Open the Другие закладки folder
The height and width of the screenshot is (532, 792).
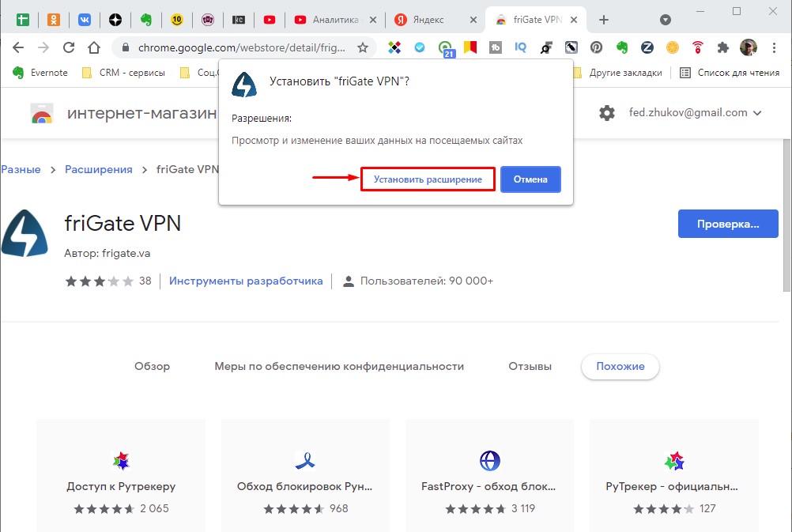[x=617, y=73]
